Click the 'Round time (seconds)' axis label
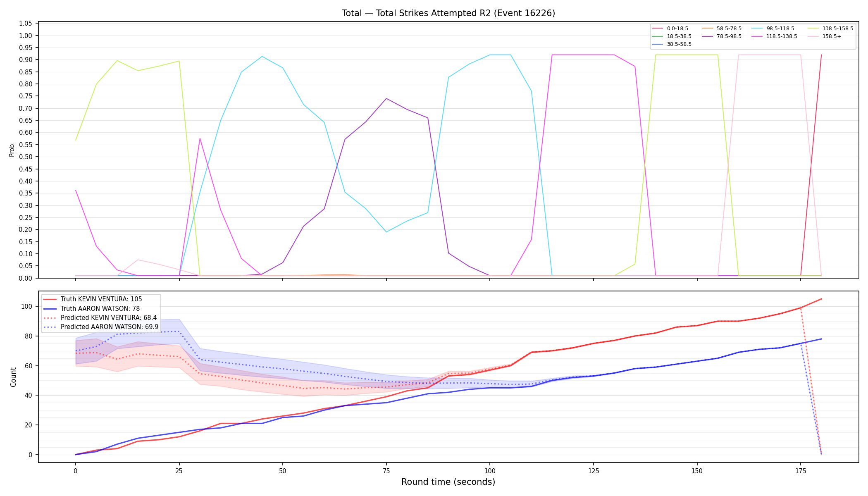This screenshot has height=496, width=868. [448, 482]
